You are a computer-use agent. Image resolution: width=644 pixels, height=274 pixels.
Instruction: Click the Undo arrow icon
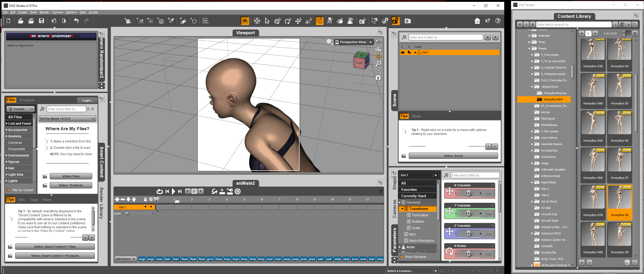click(x=76, y=21)
